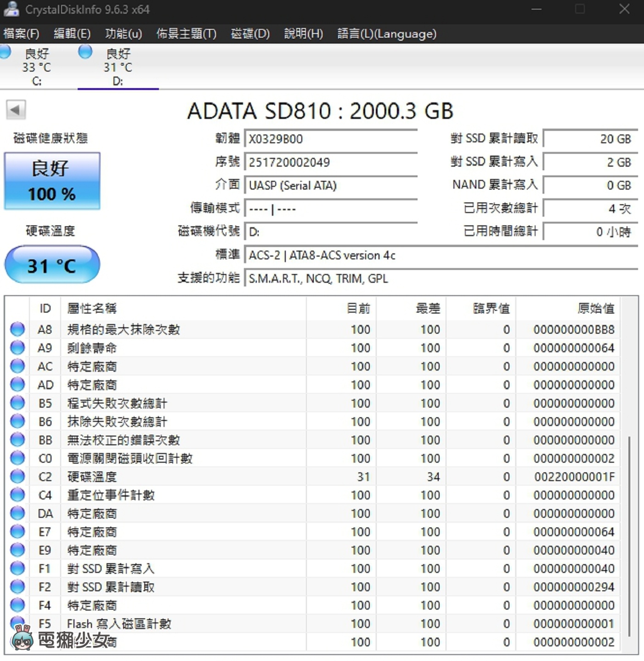Image resolution: width=644 pixels, height=661 pixels.
Task: Click the status dot icon for row E7
Action: [x=17, y=531]
